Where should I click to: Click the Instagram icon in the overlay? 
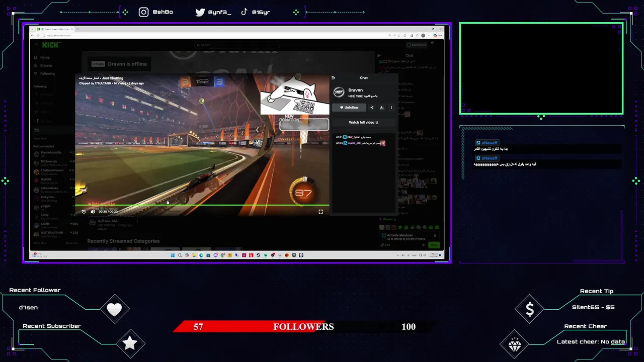click(144, 12)
